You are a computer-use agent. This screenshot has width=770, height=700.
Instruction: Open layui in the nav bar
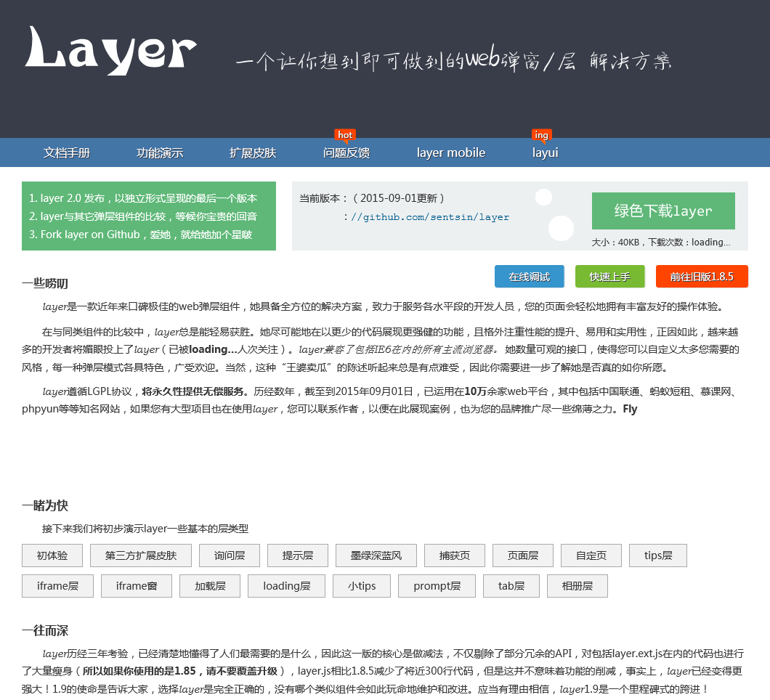click(545, 152)
